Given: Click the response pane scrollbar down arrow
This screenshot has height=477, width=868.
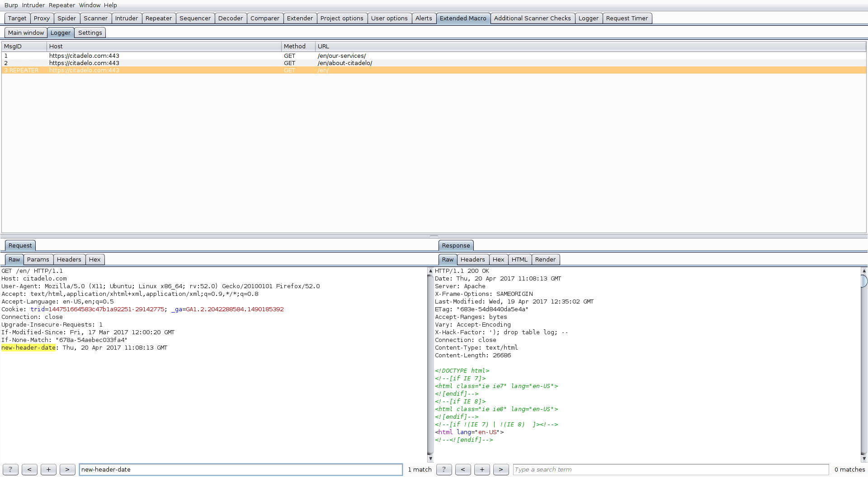Looking at the screenshot, I should (863, 458).
